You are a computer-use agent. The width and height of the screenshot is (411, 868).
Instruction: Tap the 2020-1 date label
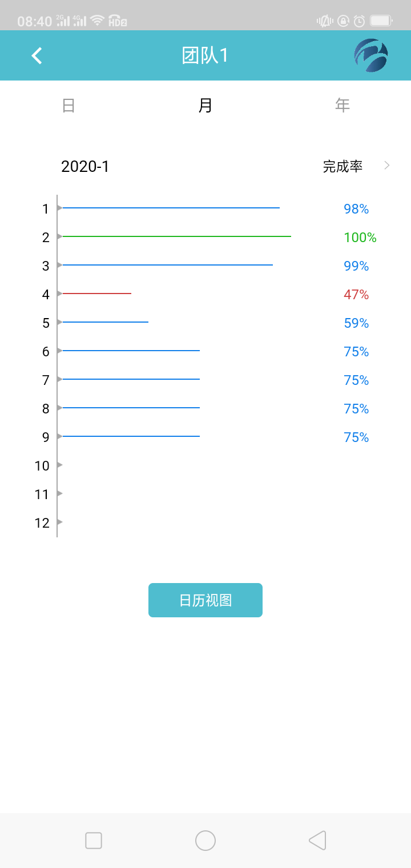tap(85, 166)
